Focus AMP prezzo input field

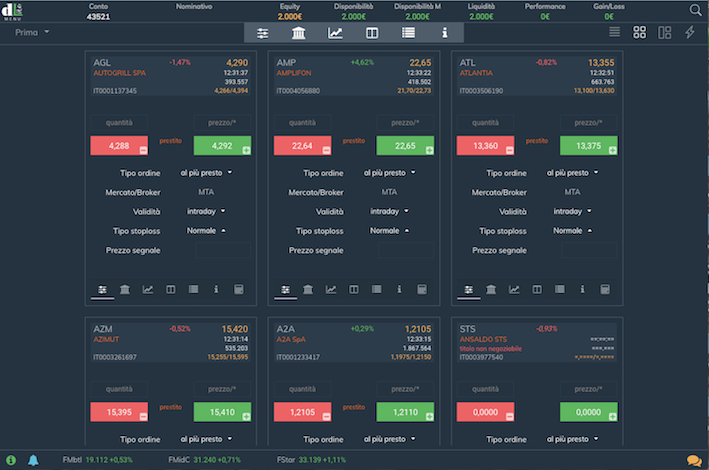[405, 123]
